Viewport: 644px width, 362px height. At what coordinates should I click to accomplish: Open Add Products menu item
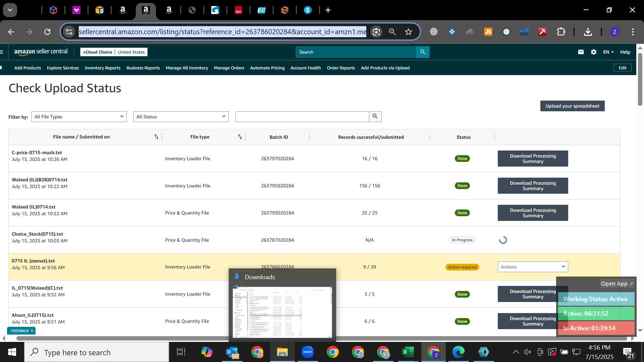28,68
